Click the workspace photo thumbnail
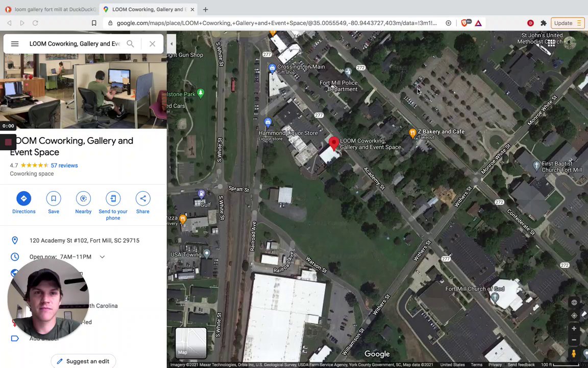Image resolution: width=588 pixels, height=368 pixels. 83,91
